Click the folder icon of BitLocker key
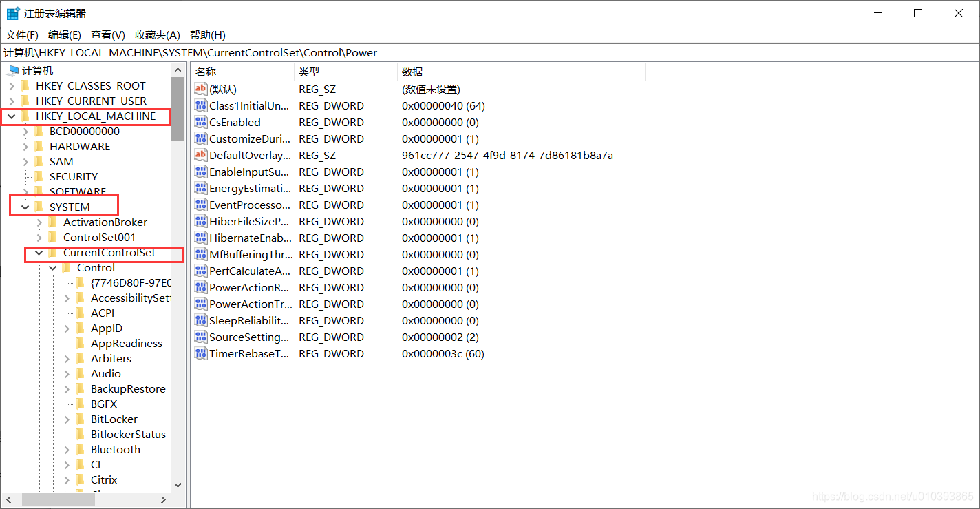 (x=81, y=419)
